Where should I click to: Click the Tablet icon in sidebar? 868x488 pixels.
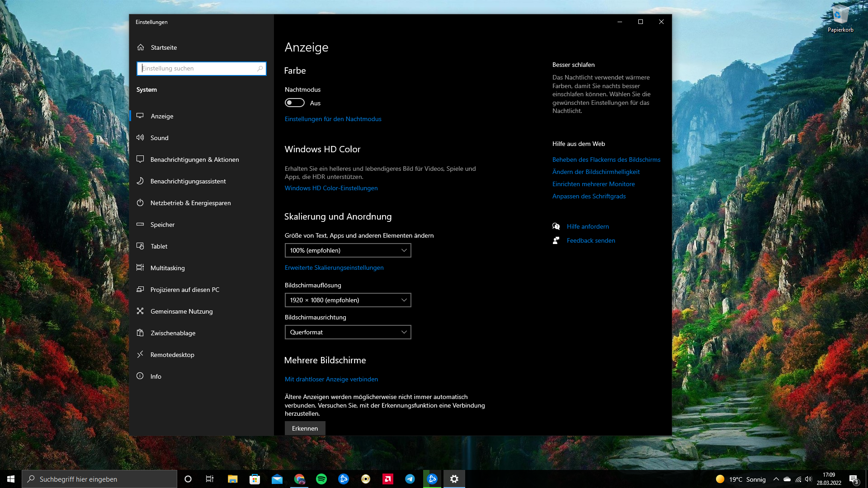tap(140, 246)
